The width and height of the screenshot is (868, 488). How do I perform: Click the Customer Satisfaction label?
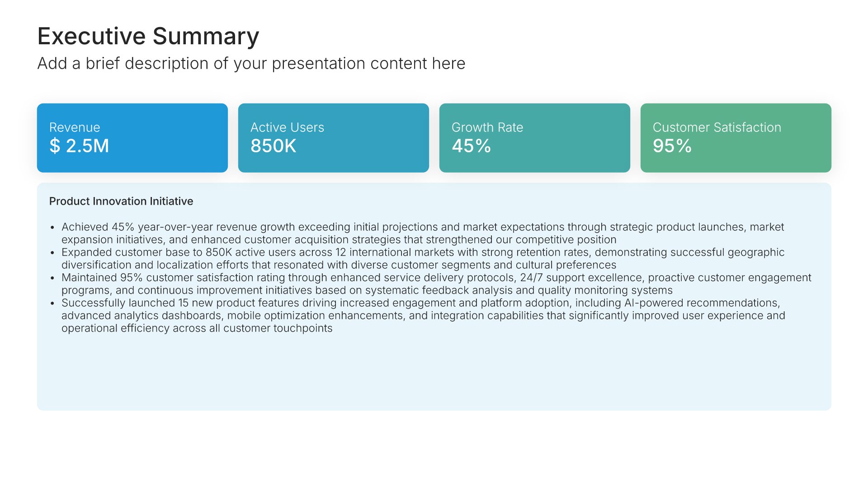(x=717, y=127)
